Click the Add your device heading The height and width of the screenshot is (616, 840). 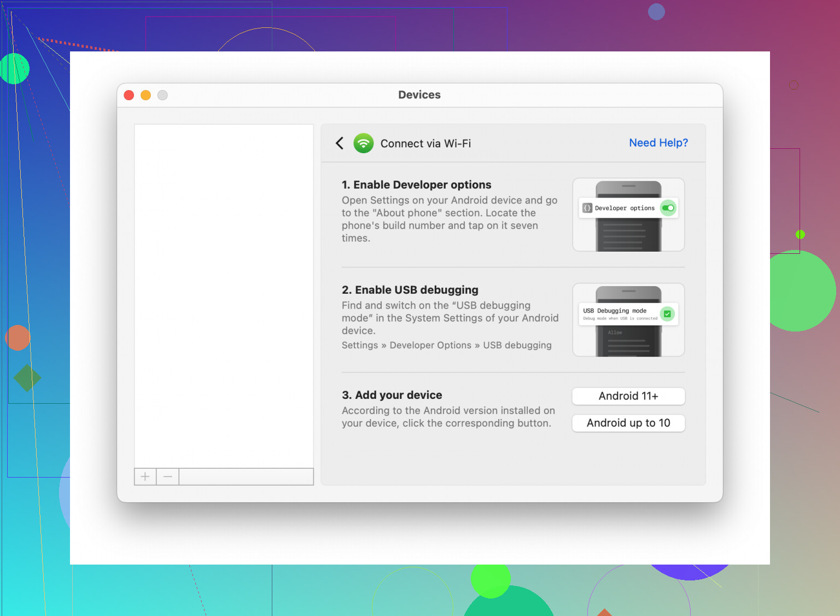pos(392,395)
